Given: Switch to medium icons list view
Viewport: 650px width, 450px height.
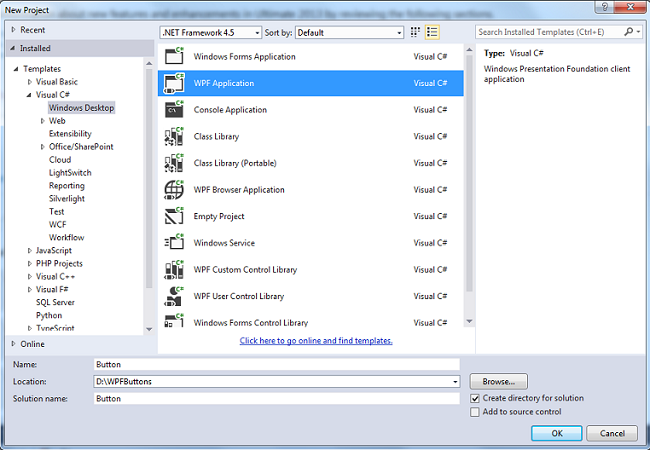Looking at the screenshot, I should [x=432, y=32].
